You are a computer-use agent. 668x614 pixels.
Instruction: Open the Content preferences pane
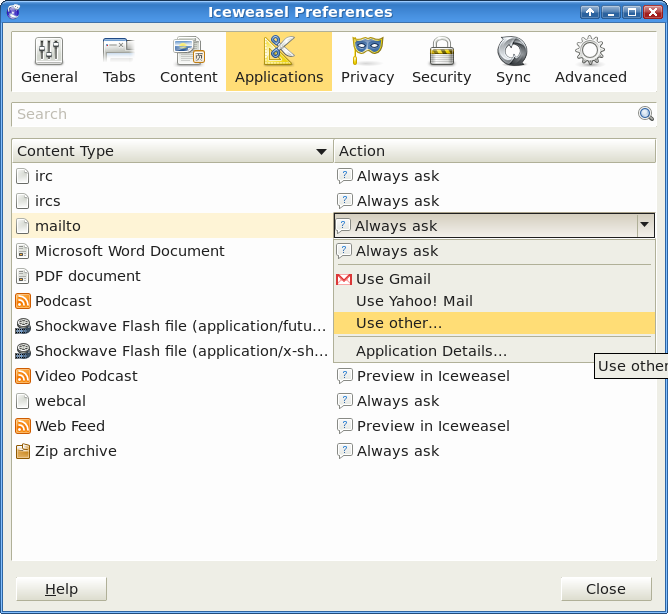point(189,61)
